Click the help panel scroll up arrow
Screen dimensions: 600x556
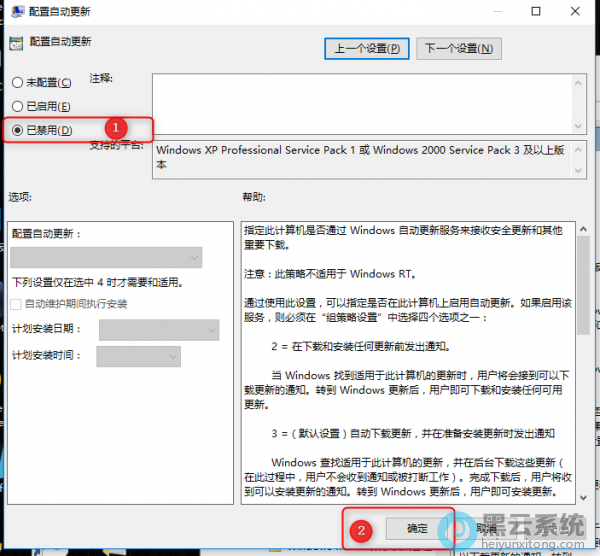pyautogui.click(x=583, y=229)
